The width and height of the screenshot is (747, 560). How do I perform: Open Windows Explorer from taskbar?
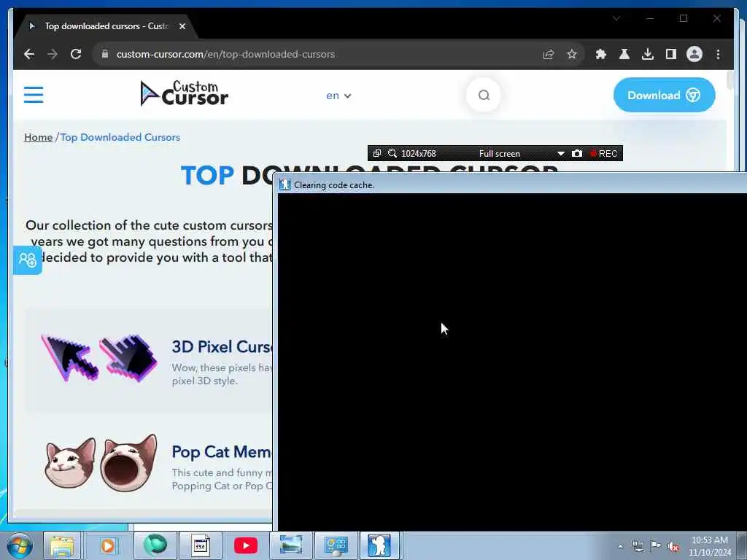[63, 545]
